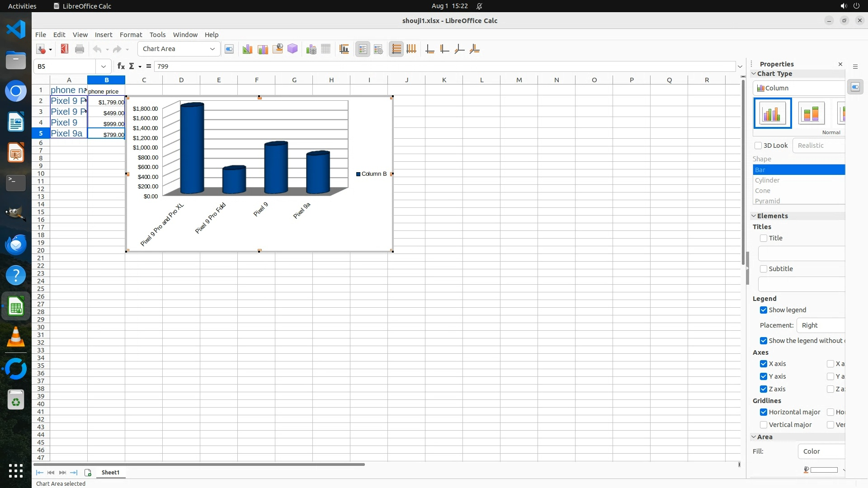Enable Vertical major gridlines checkbox
This screenshot has width=868, height=488.
(x=764, y=425)
